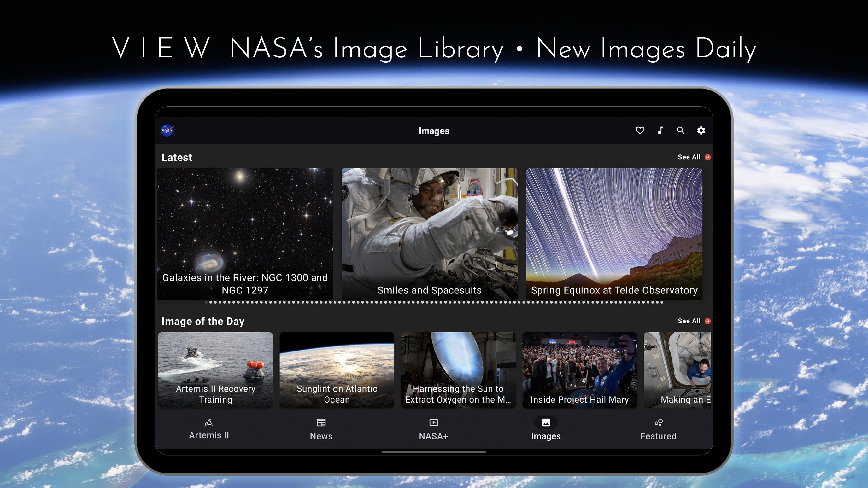Image resolution: width=868 pixels, height=488 pixels.
Task: Tap the music note icon
Action: click(660, 130)
